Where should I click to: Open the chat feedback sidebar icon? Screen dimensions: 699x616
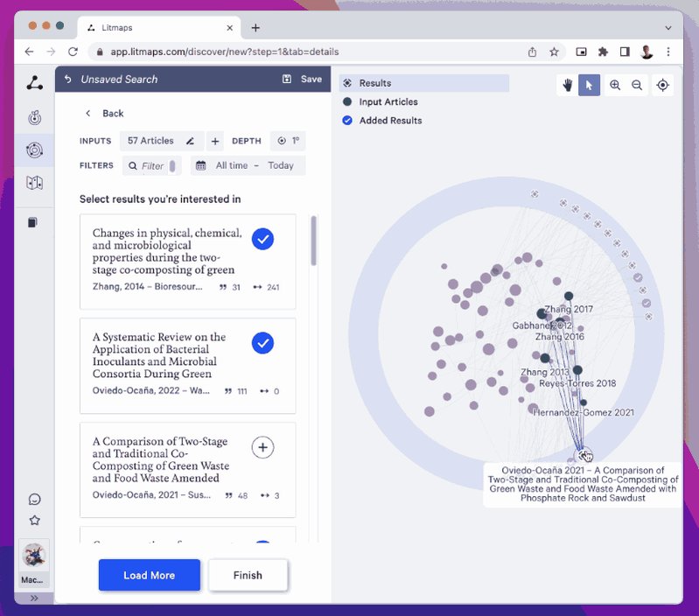coord(34,500)
